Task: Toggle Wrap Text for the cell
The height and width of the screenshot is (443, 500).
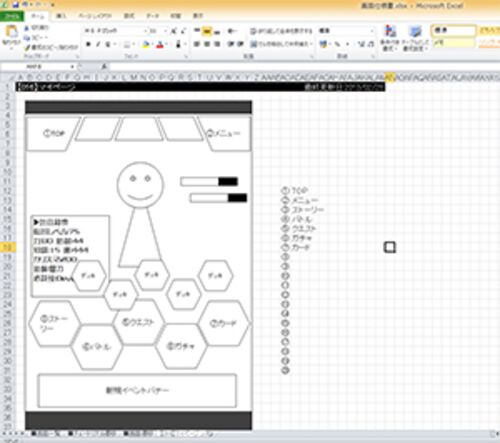Action: pos(281,31)
